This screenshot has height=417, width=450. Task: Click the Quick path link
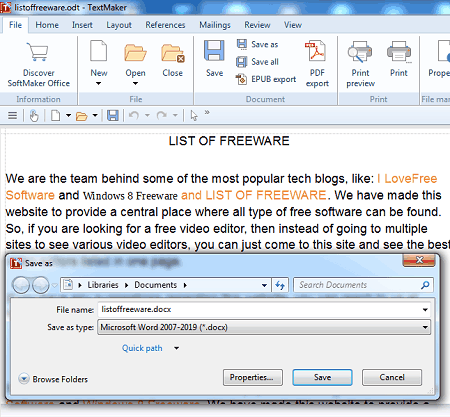[142, 348]
